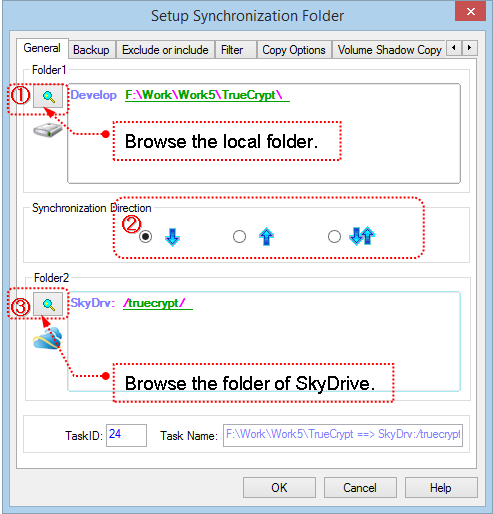Click the two-way sync arrows icon
493x514 pixels.
click(362, 236)
